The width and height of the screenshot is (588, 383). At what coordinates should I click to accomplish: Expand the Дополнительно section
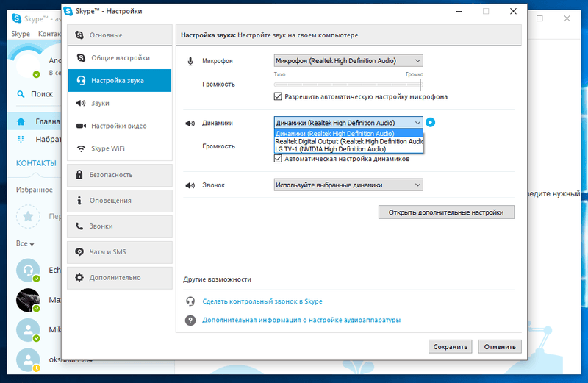pyautogui.click(x=120, y=278)
